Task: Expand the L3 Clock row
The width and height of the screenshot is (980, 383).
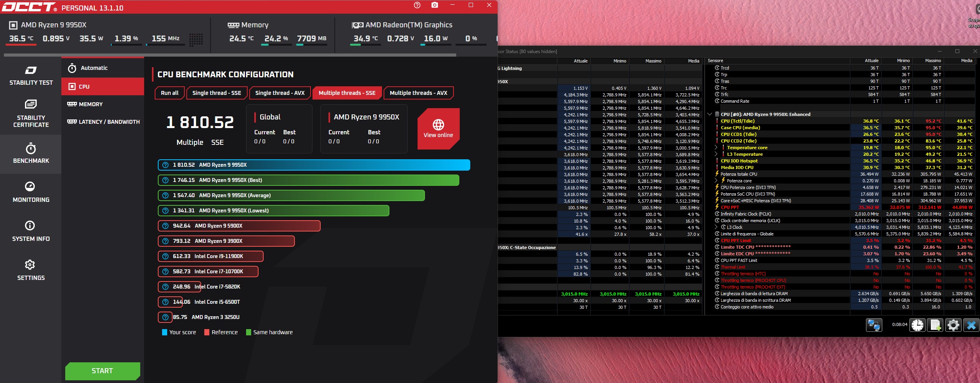Action: pyautogui.click(x=716, y=227)
